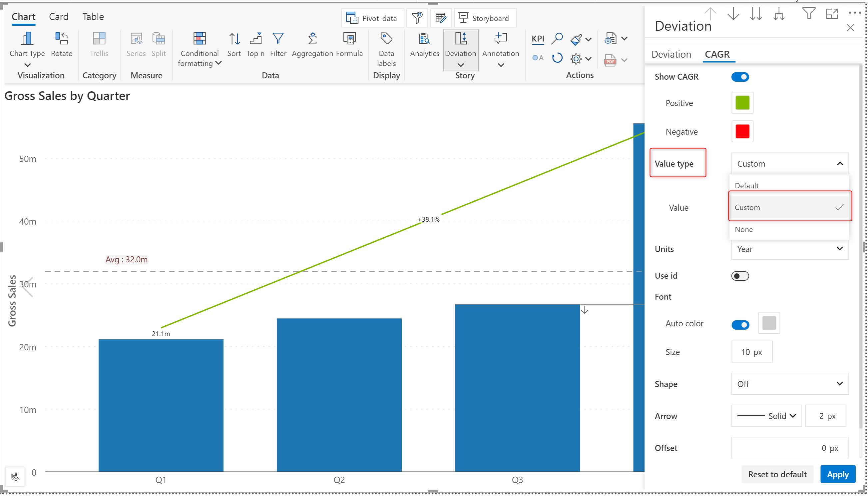Click the Apply button

pyautogui.click(x=837, y=474)
